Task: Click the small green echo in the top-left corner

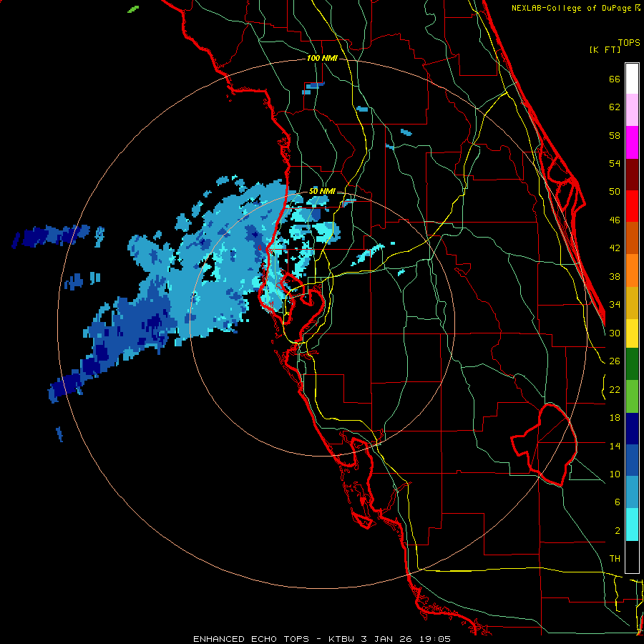Action: (x=133, y=9)
